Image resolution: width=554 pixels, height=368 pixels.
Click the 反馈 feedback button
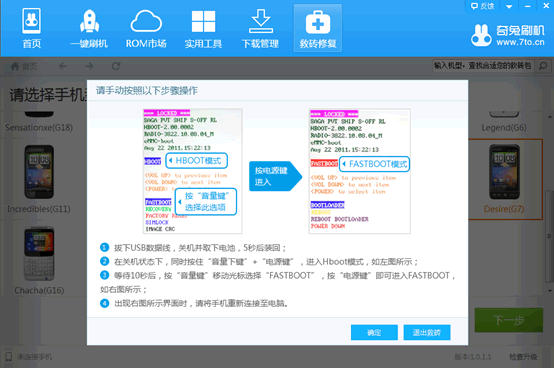483,6
